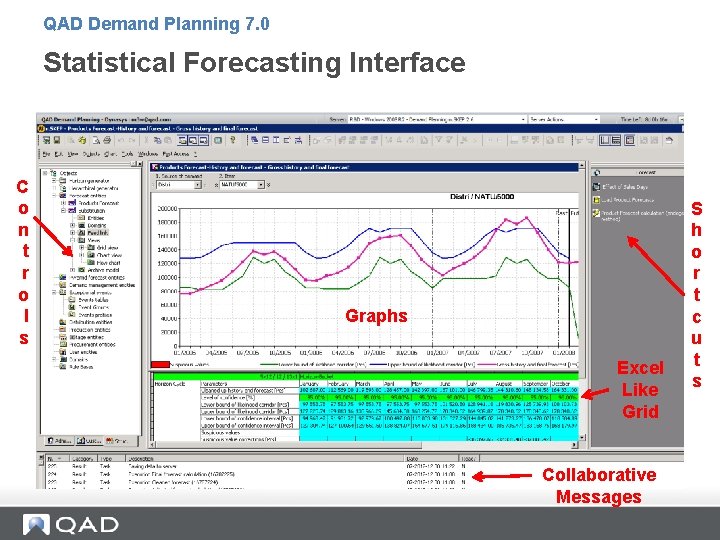Click the chart window vertical scrollbar up arrow
The image size is (720, 540).
[x=582, y=164]
